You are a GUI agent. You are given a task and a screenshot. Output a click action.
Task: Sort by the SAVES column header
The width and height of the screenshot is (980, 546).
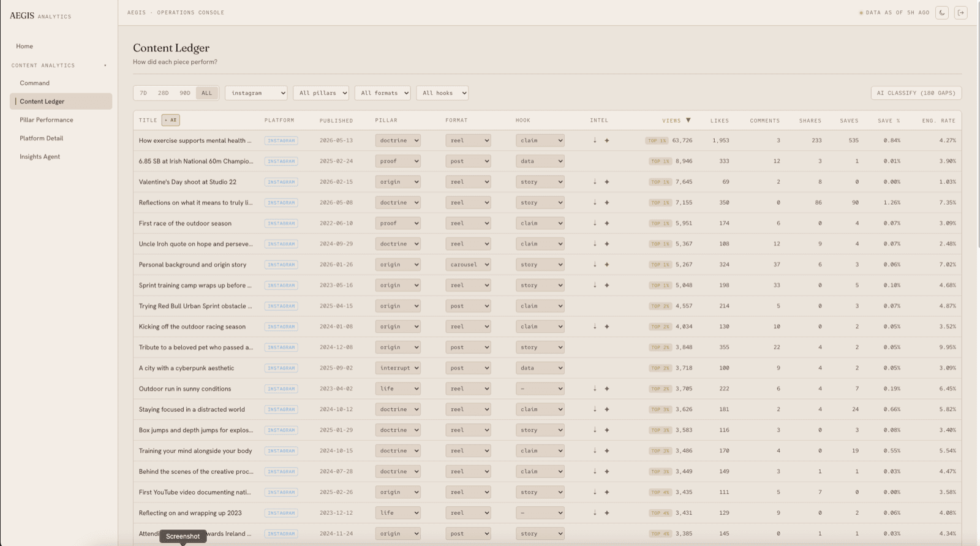click(x=849, y=121)
